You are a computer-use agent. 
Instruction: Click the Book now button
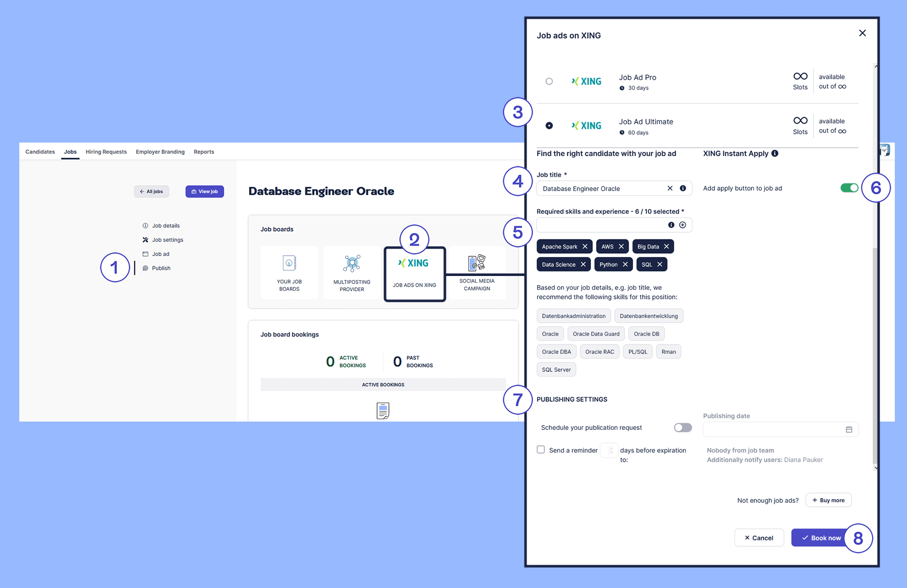coord(820,538)
